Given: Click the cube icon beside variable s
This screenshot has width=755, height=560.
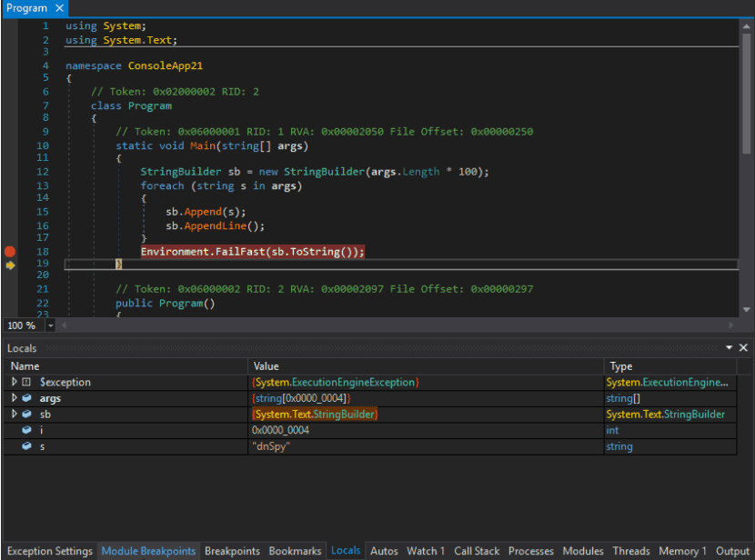Looking at the screenshot, I should click(26, 447).
